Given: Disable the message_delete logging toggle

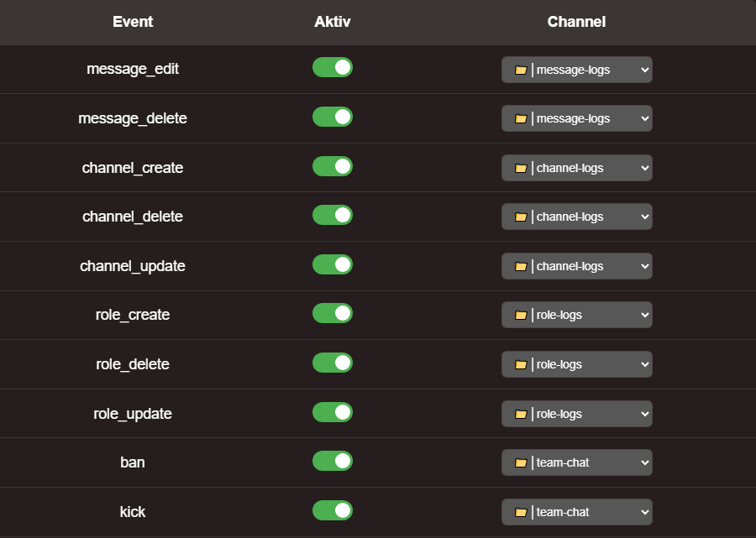Looking at the screenshot, I should click(332, 118).
